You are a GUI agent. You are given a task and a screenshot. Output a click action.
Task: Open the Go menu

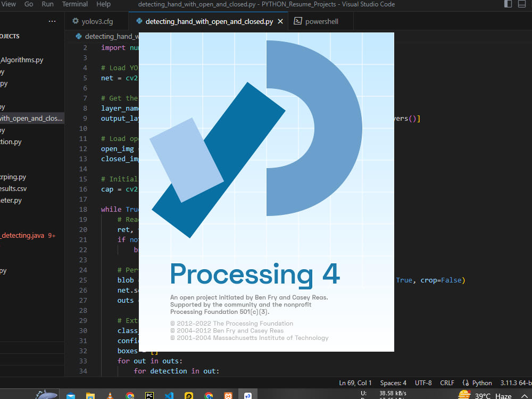click(29, 4)
